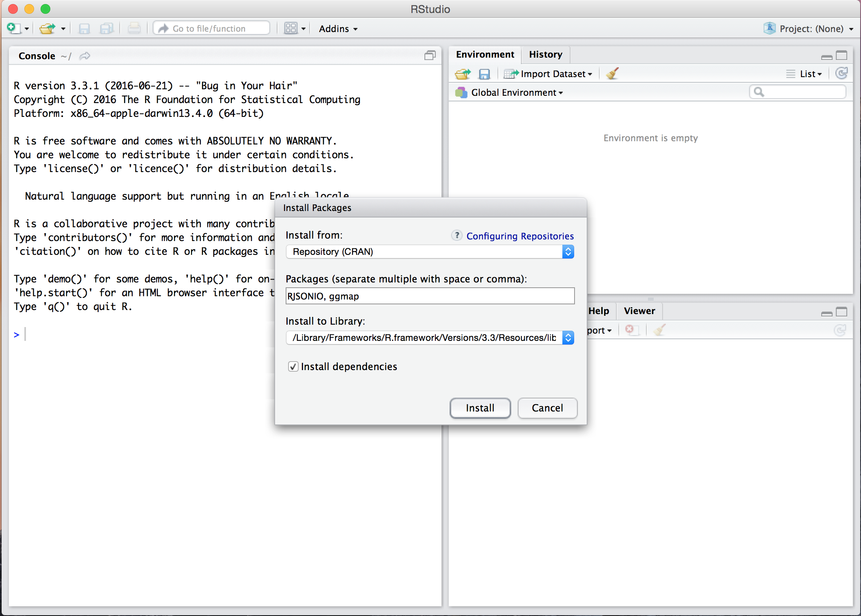The image size is (861, 616).
Task: Click the New File icon in toolbar
Action: pyautogui.click(x=13, y=28)
